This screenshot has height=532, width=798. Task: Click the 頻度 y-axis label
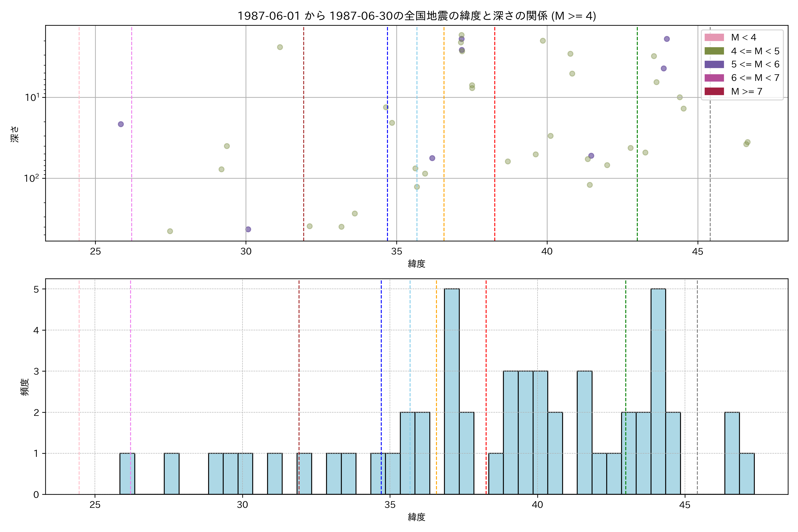point(25,387)
